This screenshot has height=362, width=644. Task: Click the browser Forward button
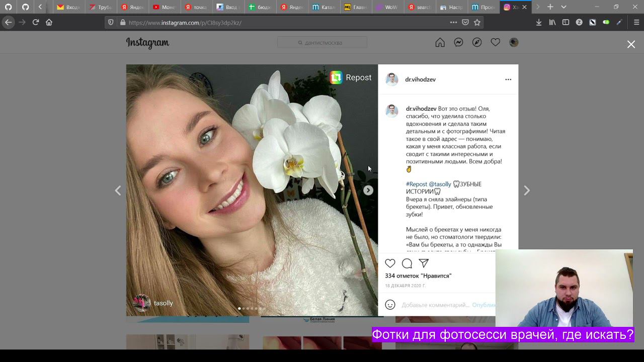[22, 22]
